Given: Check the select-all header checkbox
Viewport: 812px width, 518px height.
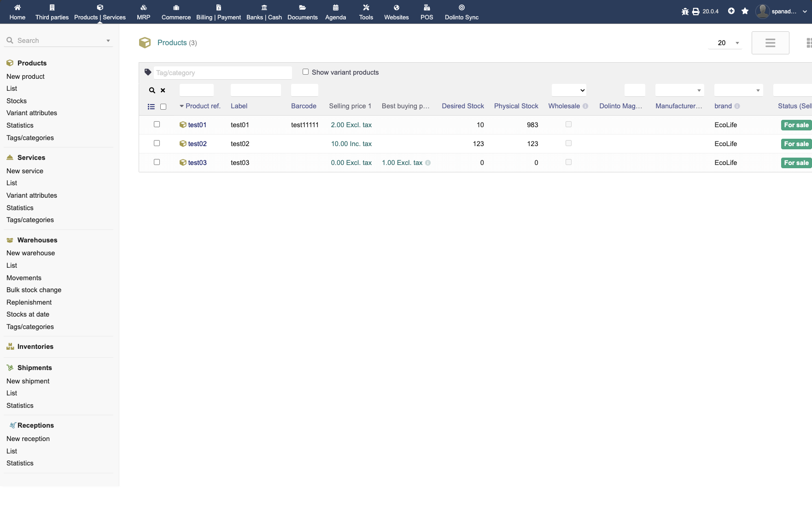Looking at the screenshot, I should click(x=163, y=106).
